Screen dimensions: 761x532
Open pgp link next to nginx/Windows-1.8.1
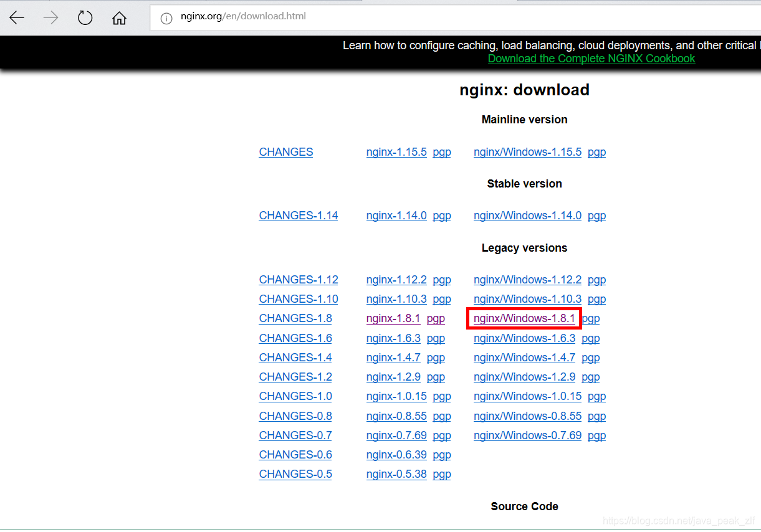[591, 318]
